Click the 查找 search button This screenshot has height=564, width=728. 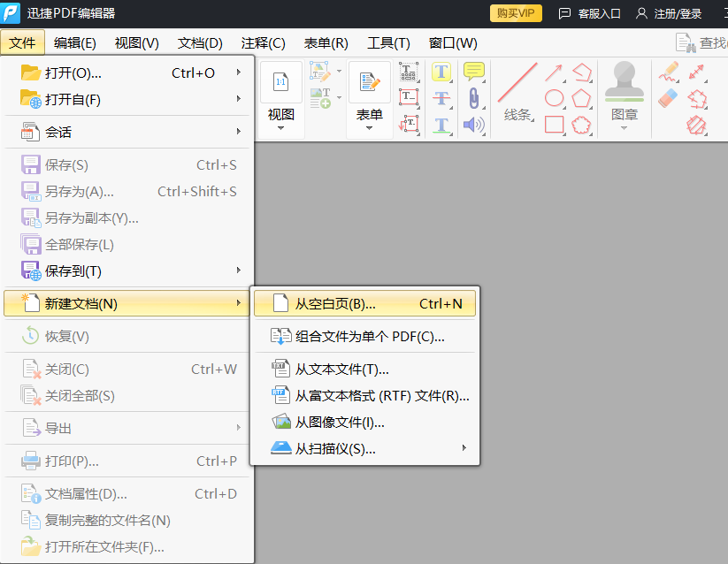click(701, 43)
